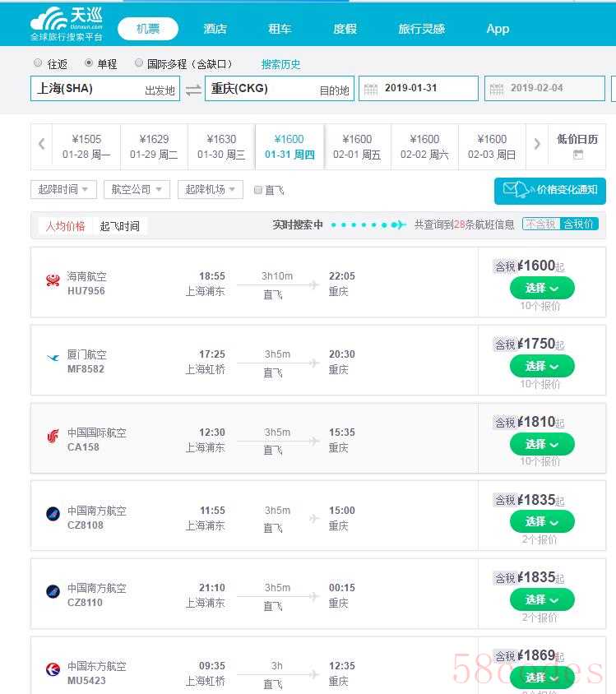Open the 机票 flights tab

click(148, 29)
